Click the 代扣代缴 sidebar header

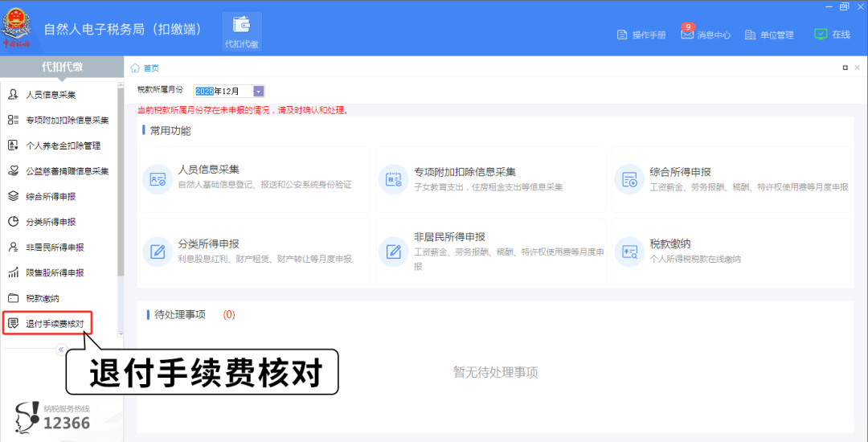62,67
